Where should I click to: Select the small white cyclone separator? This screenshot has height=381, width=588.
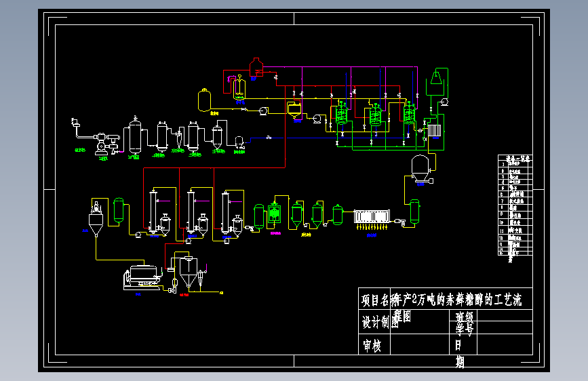(x=179, y=139)
